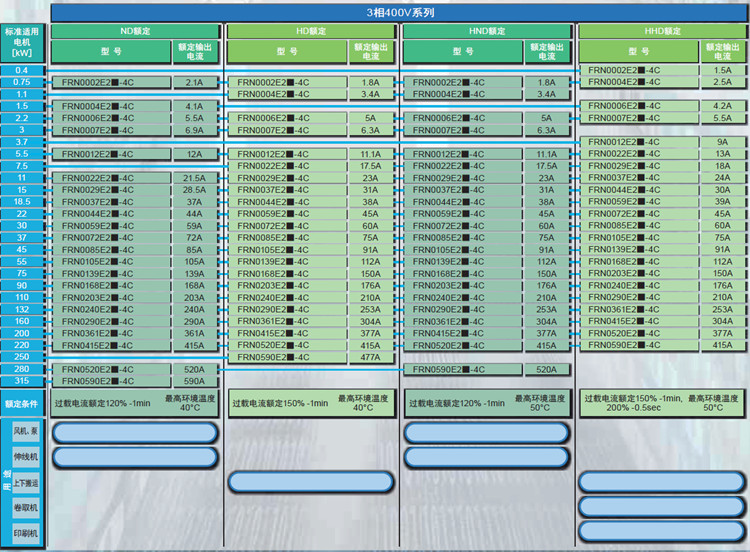Click the 3相400V系列 title header
The height and width of the screenshot is (552, 750).
[398, 12]
